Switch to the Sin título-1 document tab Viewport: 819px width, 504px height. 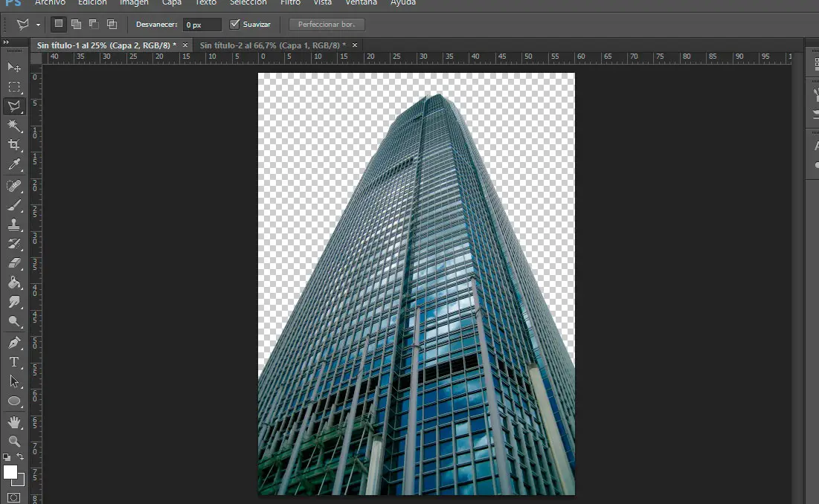[x=106, y=45]
